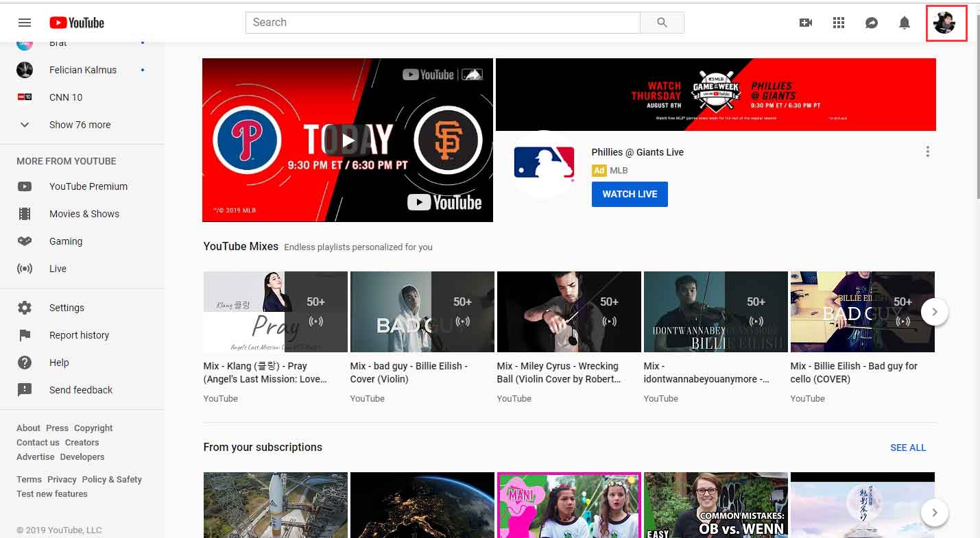Click the Send feedback icon

point(25,390)
